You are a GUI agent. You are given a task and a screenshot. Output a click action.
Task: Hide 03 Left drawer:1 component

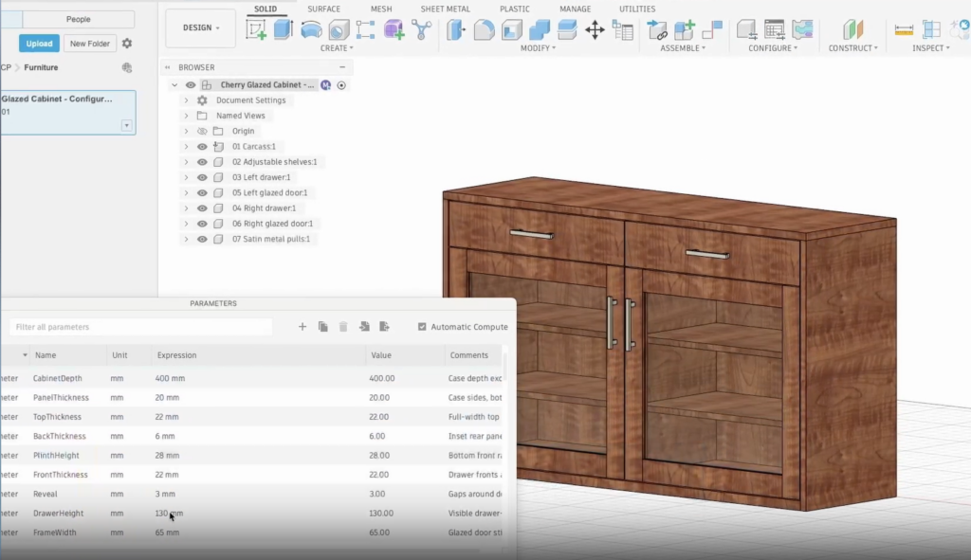pos(202,177)
